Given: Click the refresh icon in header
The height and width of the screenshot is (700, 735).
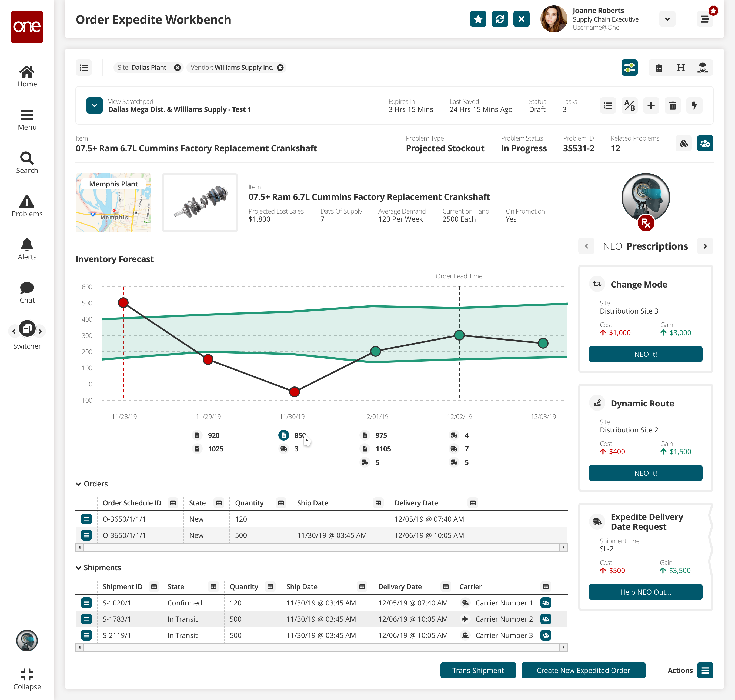Looking at the screenshot, I should 500,19.
